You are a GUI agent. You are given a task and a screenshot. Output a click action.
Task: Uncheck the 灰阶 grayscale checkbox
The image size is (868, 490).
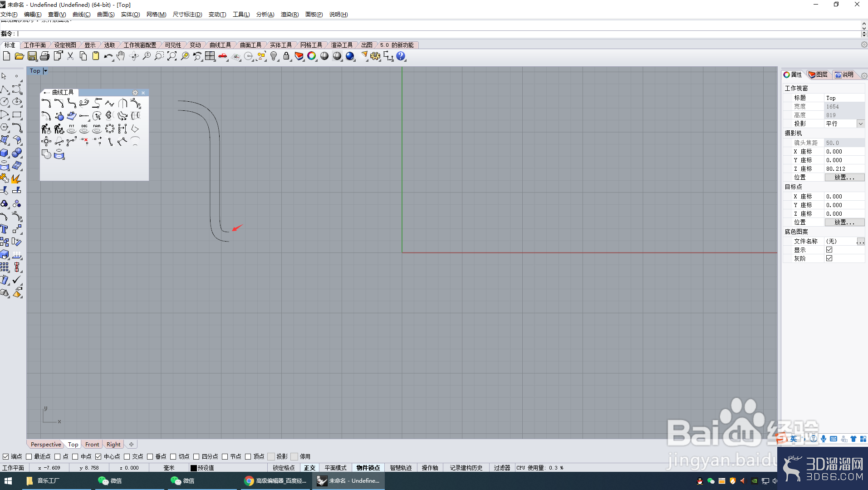(829, 258)
